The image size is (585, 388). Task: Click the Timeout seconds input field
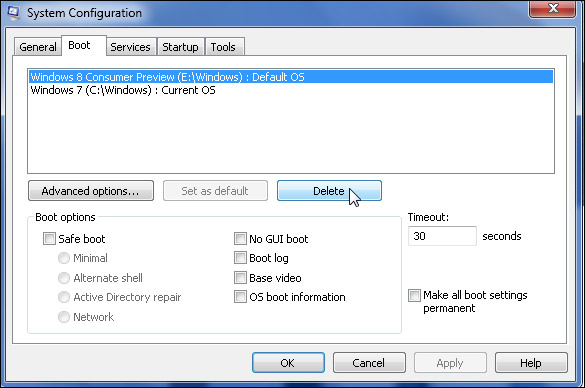click(x=442, y=236)
